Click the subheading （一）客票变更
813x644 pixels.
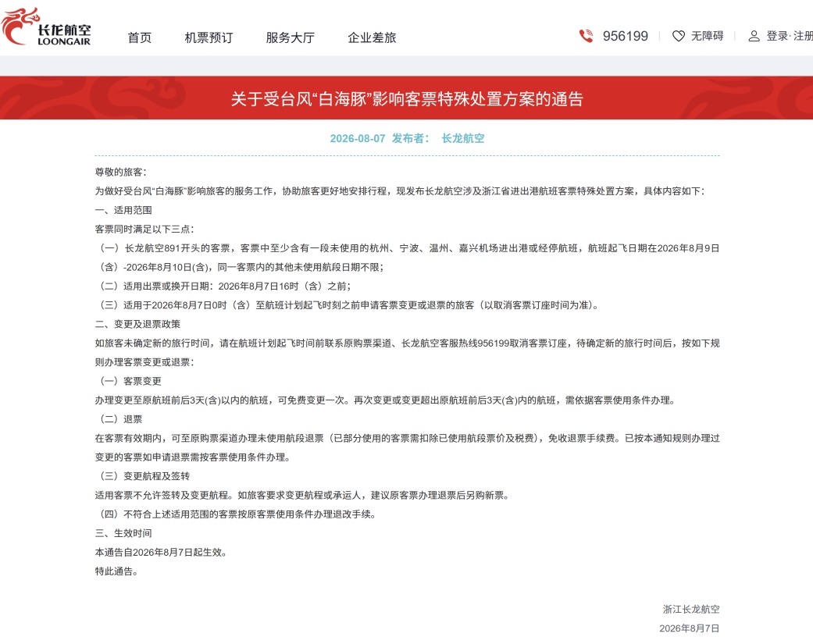[130, 381]
